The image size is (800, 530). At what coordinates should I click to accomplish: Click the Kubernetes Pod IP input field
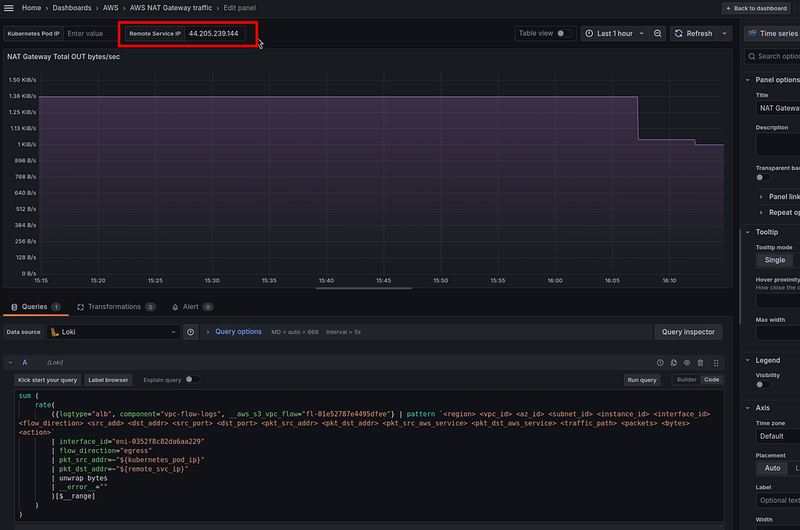(x=91, y=34)
